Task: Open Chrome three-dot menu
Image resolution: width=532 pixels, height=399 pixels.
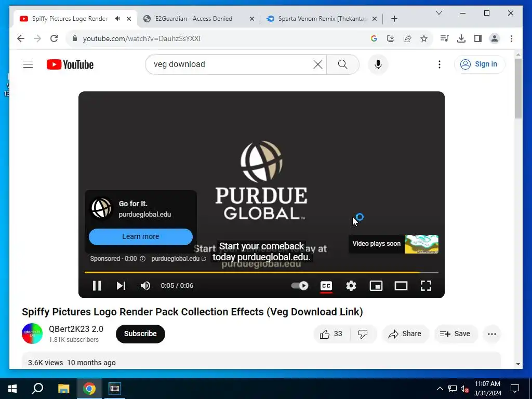Action: [511, 38]
